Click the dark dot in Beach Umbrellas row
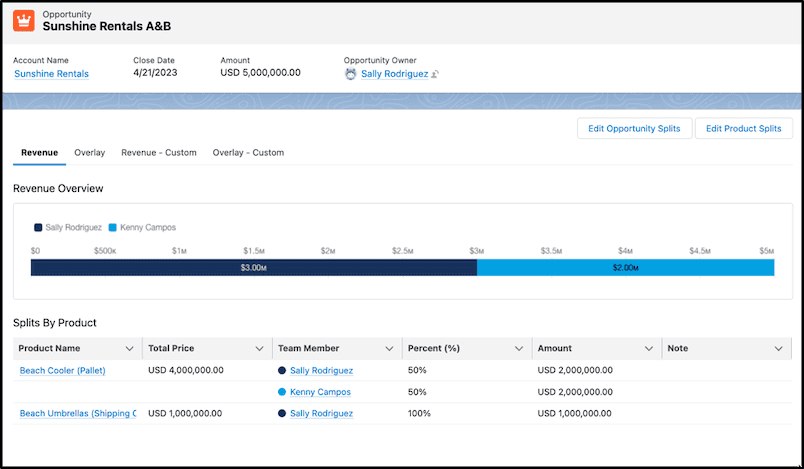Image resolution: width=804 pixels, height=469 pixels. click(x=282, y=413)
